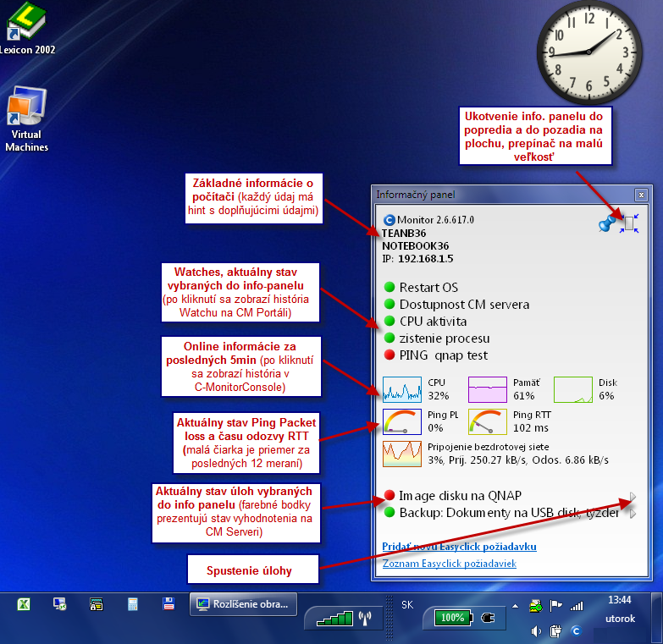Click the green signal strength bars toolbar
The width and height of the screenshot is (663, 644).
(334, 619)
